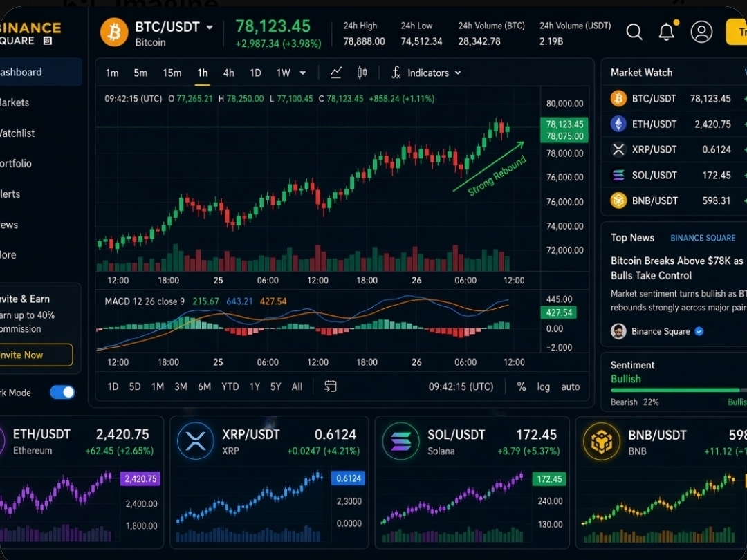Set chart range to 1M
The image size is (747, 560).
tap(158, 386)
